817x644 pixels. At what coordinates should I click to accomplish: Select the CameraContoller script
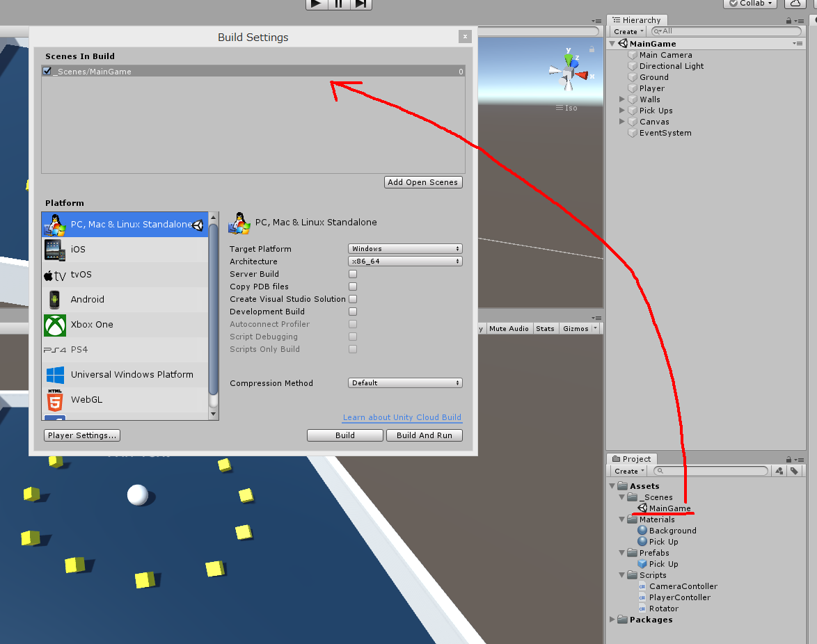(x=683, y=586)
